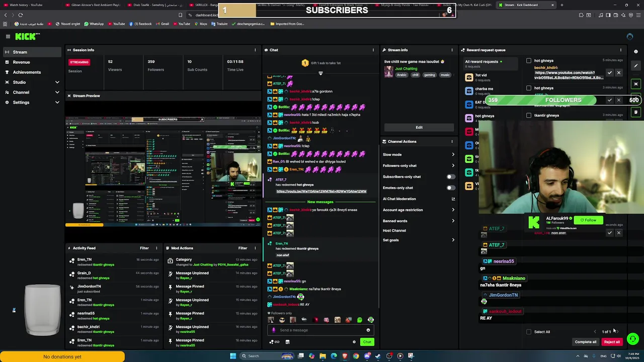Open WhatsApp bookmark in bookmarks bar
The height and width of the screenshot is (362, 644).
[x=94, y=24]
